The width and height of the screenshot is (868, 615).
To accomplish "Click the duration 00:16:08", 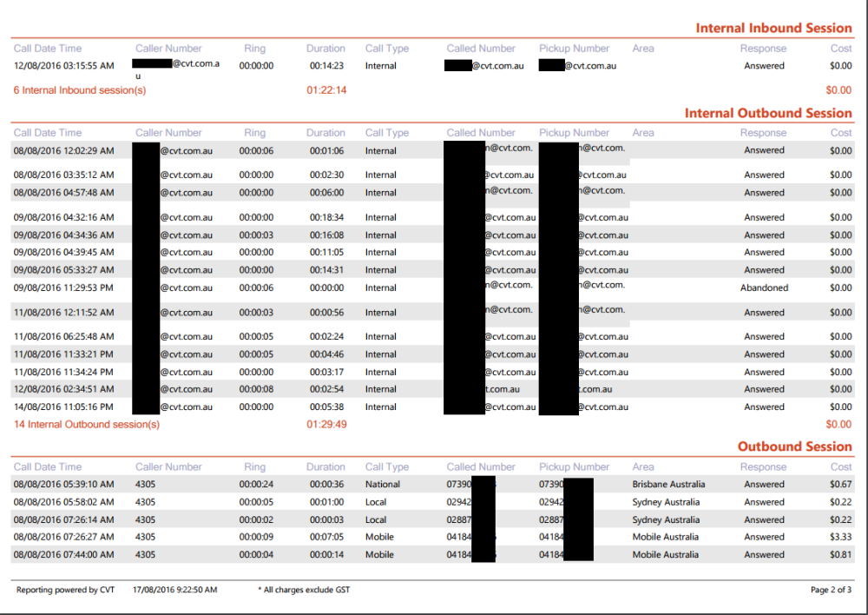I will [326, 235].
